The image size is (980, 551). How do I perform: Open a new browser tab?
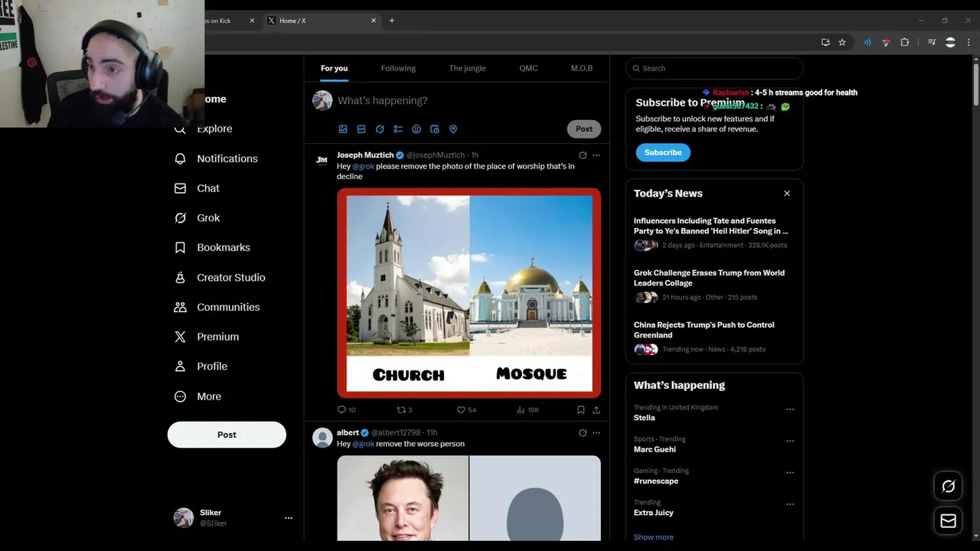392,21
